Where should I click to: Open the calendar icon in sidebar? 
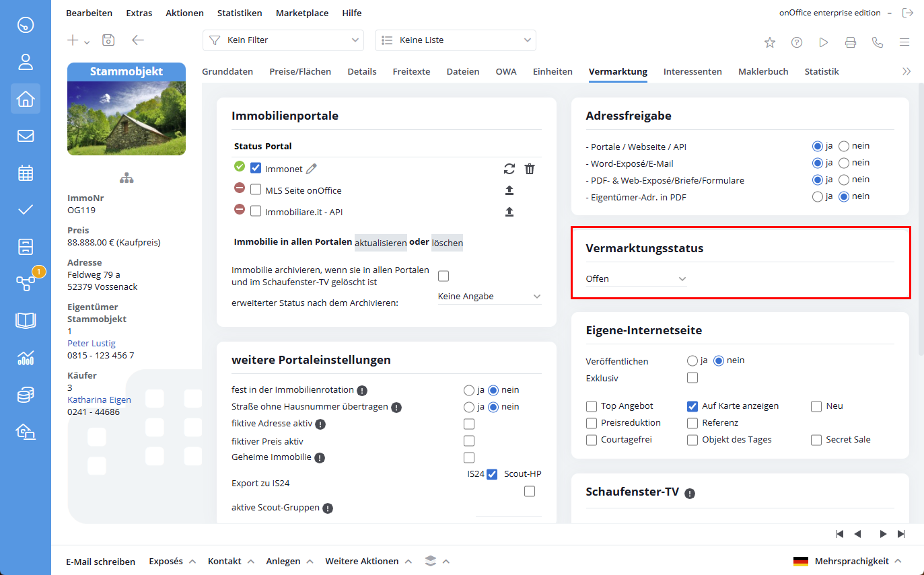26,173
